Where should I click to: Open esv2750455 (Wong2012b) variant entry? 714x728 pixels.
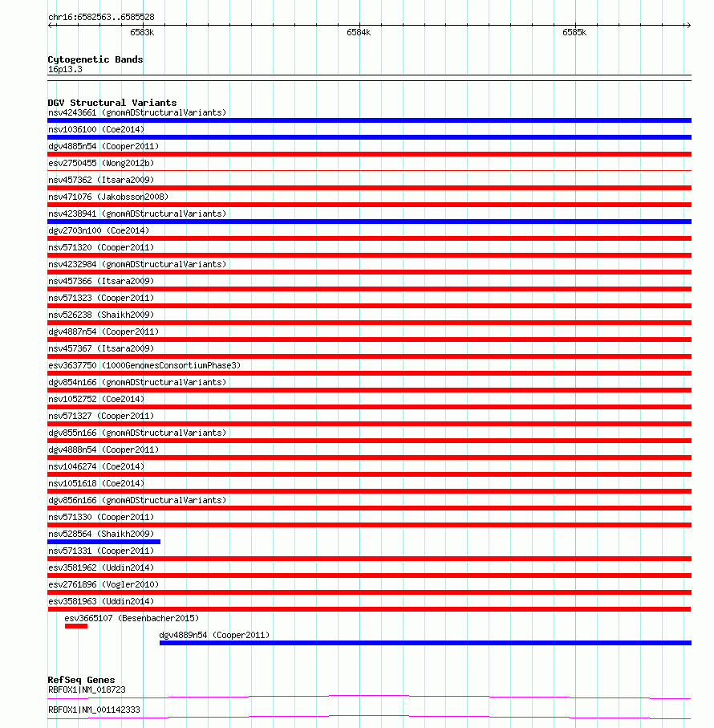pyautogui.click(x=100, y=163)
